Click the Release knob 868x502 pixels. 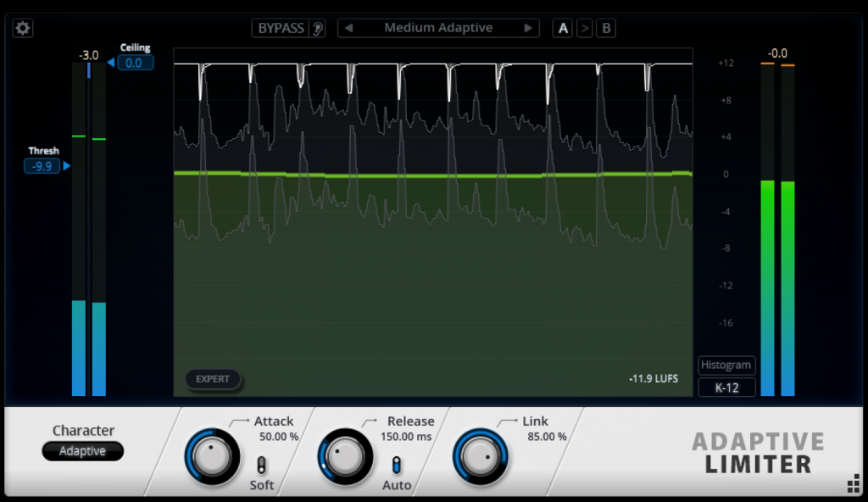click(x=345, y=457)
